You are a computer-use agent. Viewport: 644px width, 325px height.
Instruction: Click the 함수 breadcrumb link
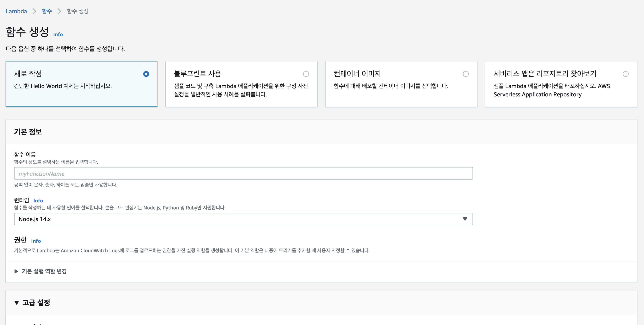click(47, 11)
